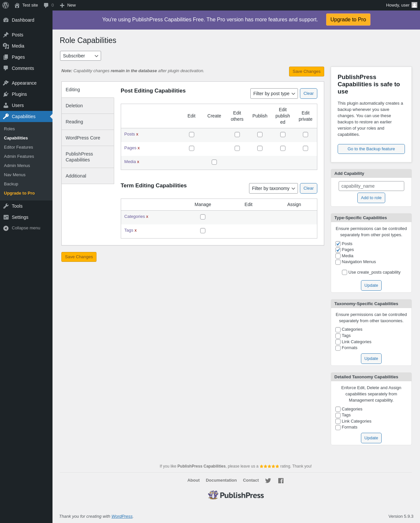Screen dimensions: 420x523
Task: Open the Documentation footer link
Action: pos(221,480)
